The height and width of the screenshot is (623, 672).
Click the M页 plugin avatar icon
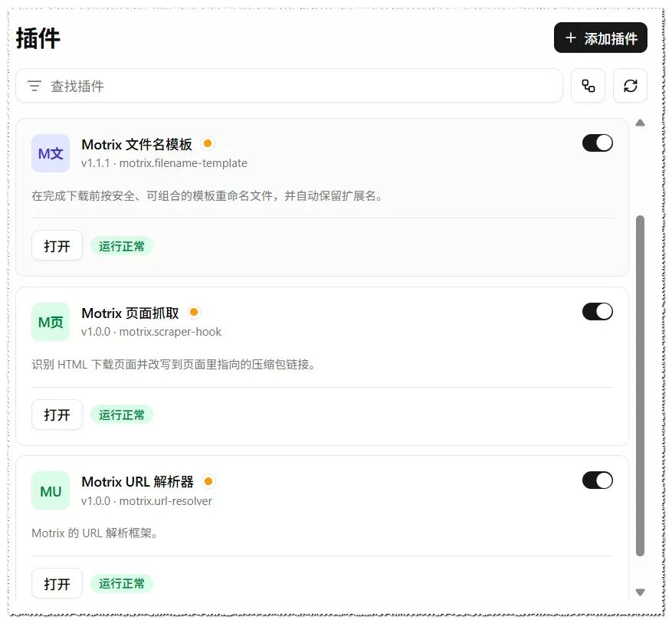point(51,322)
